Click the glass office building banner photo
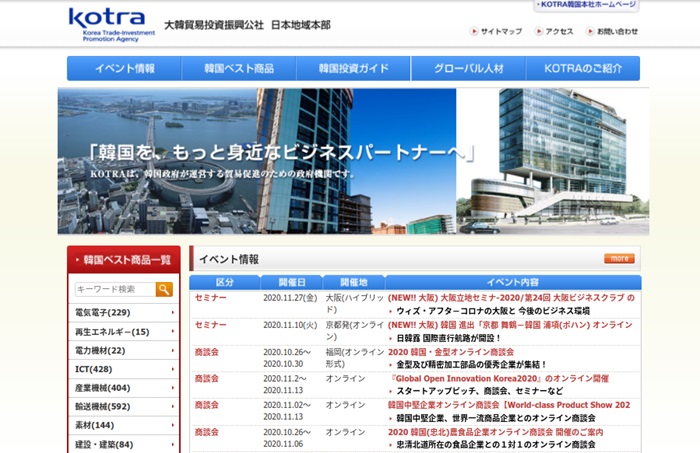The height and width of the screenshot is (453, 700). (553, 161)
